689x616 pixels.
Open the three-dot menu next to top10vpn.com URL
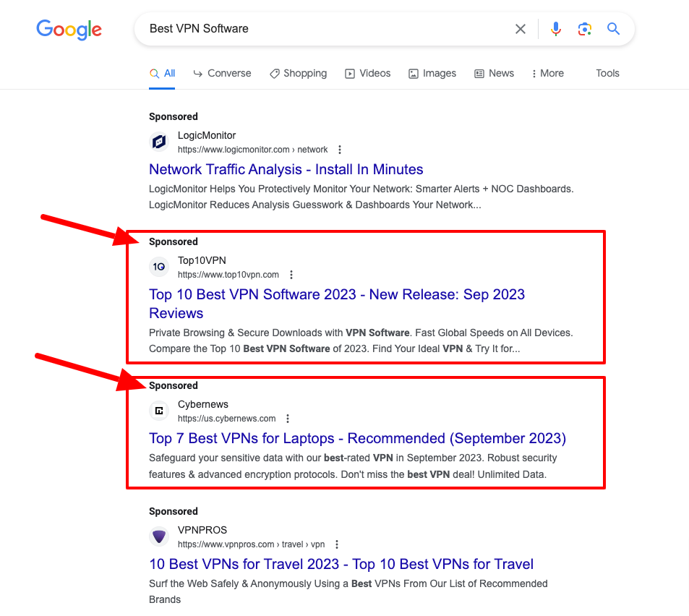[x=291, y=275]
